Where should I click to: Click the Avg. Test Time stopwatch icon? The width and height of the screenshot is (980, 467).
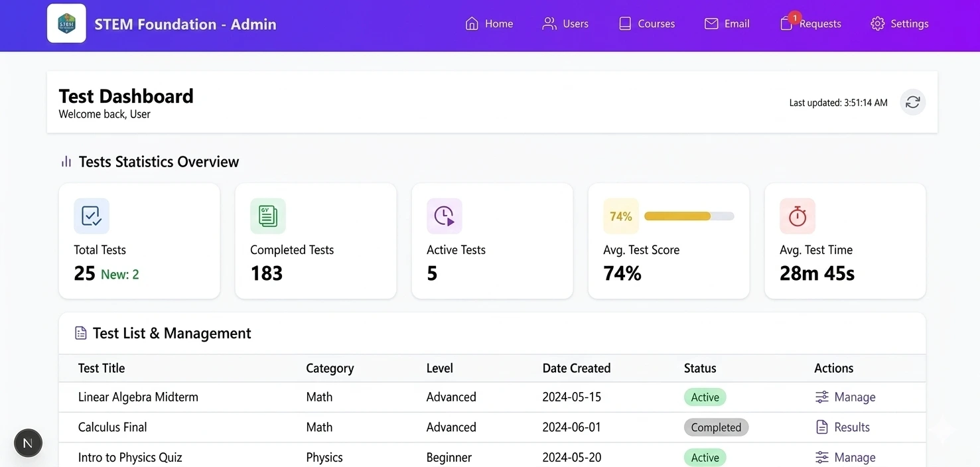[x=797, y=216]
